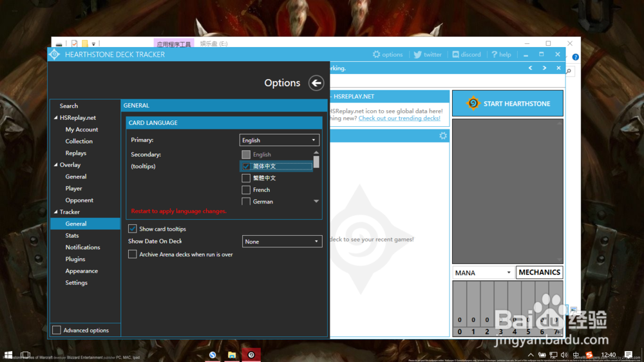Open Task View on the taskbar
This screenshot has width=644, height=362.
26,355
